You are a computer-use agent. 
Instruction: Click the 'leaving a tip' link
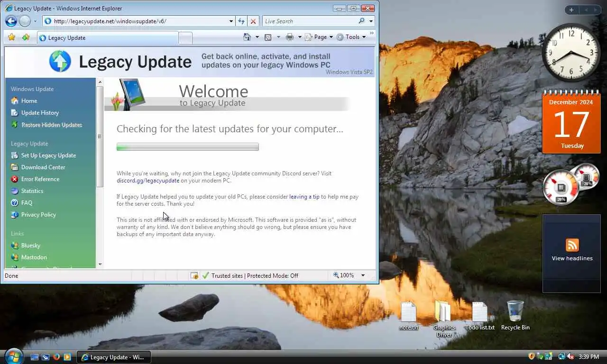coord(304,197)
